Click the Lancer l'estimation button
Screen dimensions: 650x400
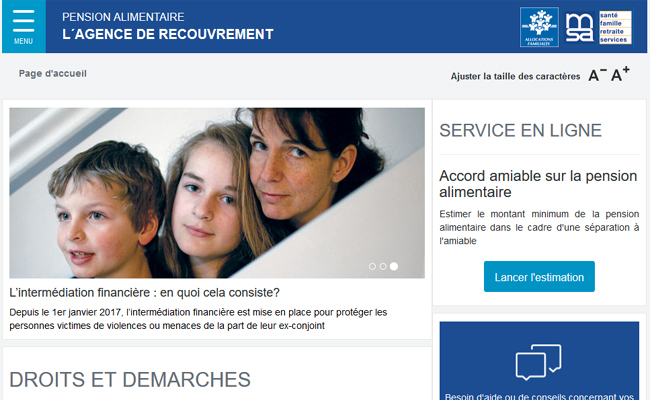coord(539,276)
